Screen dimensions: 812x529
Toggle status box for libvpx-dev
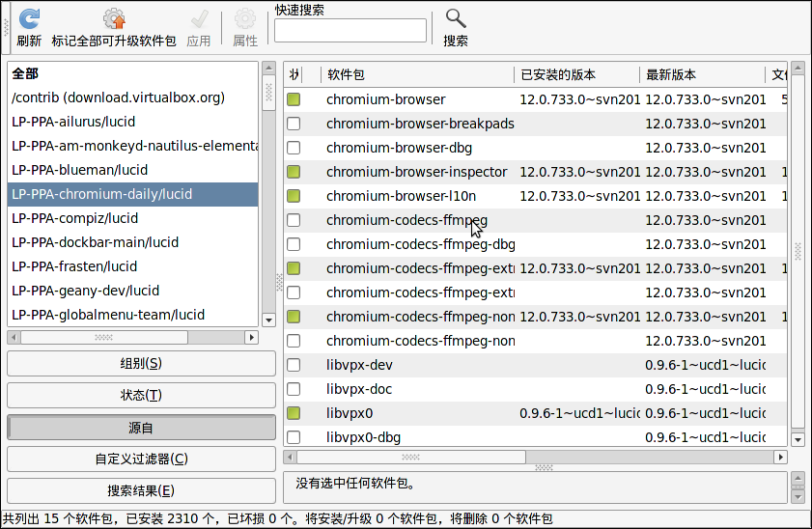pos(294,365)
